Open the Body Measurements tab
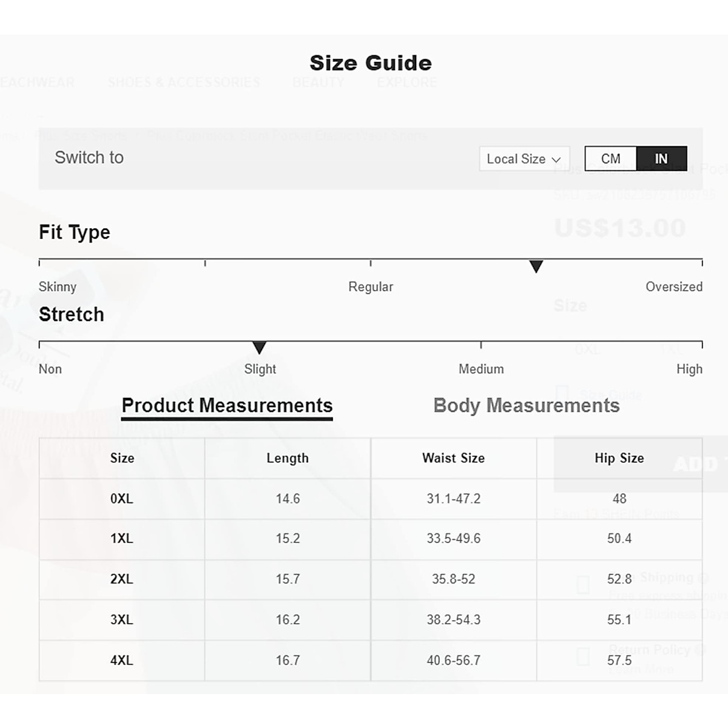The image size is (728, 728). coord(527,405)
